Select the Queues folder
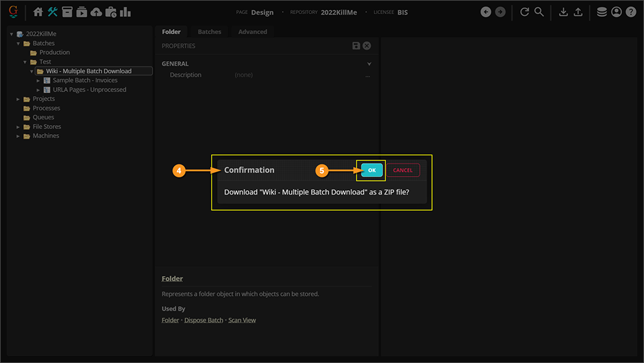Viewport: 644px width, 363px height. 44,117
